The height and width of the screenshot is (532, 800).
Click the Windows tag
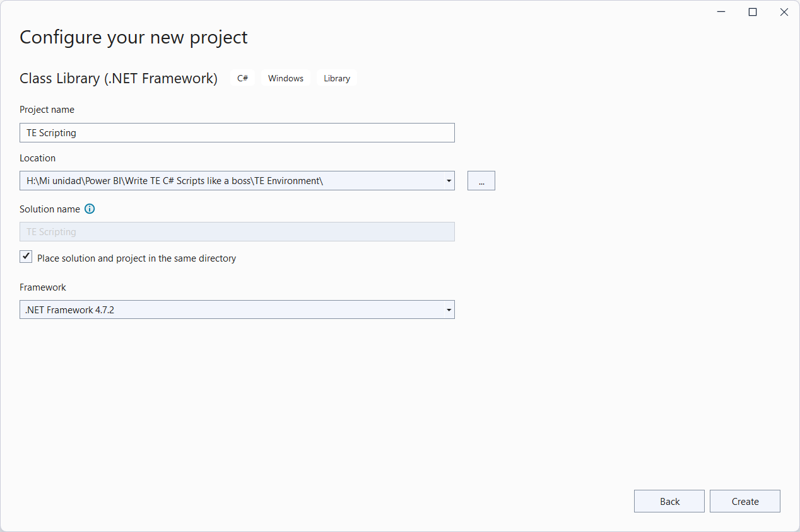click(x=286, y=78)
